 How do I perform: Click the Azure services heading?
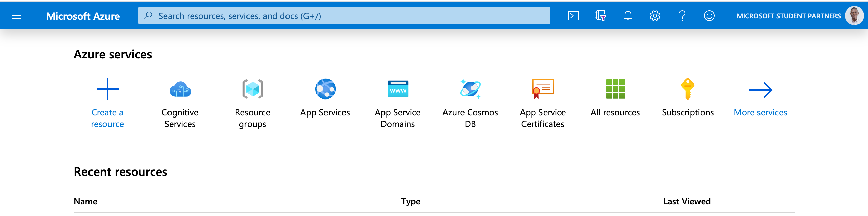point(113,54)
